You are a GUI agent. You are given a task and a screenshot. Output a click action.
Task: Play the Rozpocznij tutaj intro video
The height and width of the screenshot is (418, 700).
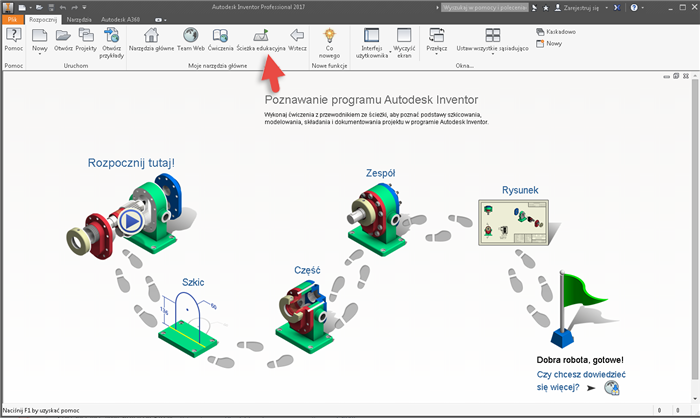click(131, 222)
